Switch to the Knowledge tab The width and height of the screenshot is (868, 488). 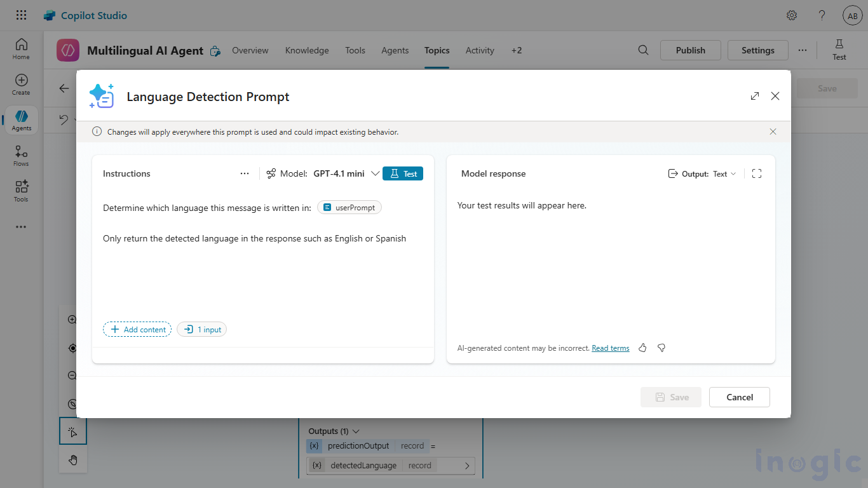pyautogui.click(x=307, y=50)
